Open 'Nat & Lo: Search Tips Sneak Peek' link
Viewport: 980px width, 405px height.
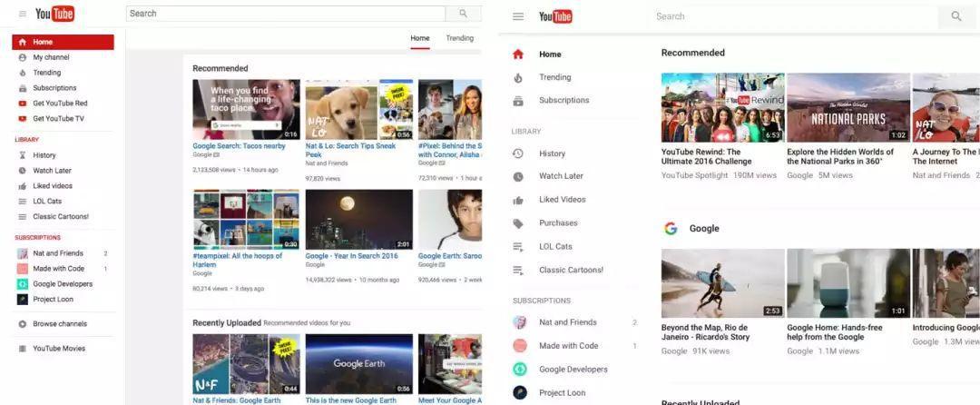coord(350,150)
